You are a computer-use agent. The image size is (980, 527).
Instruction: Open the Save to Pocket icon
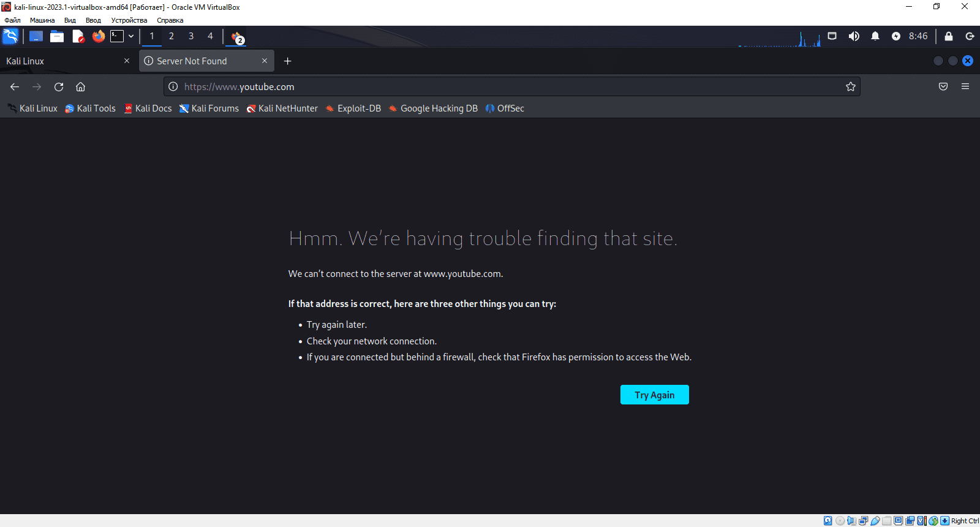(x=943, y=87)
